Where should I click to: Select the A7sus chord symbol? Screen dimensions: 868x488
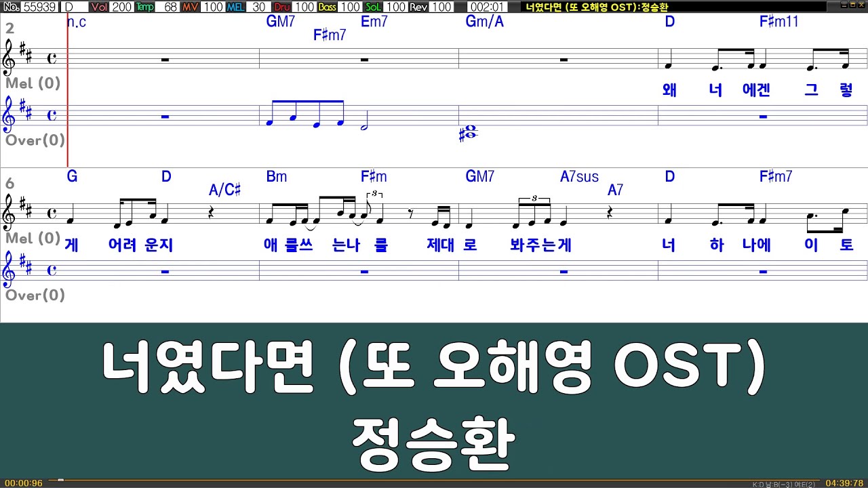pyautogui.click(x=579, y=177)
